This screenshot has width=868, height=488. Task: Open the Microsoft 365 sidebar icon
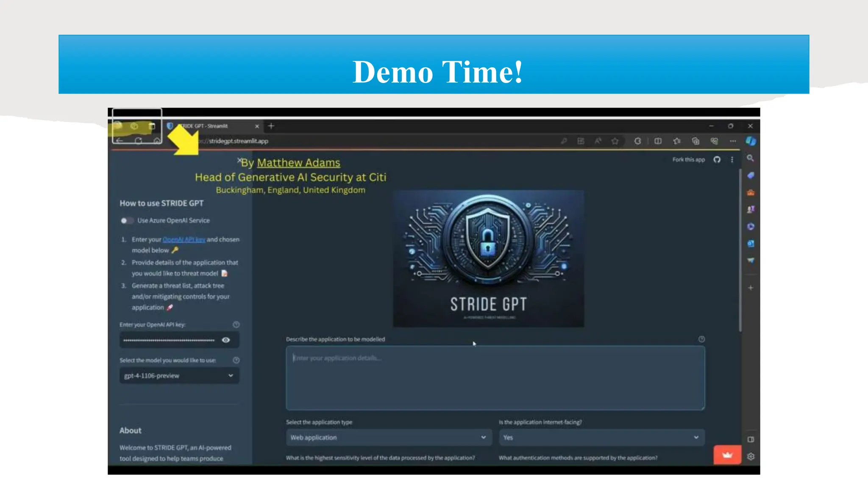tap(751, 227)
